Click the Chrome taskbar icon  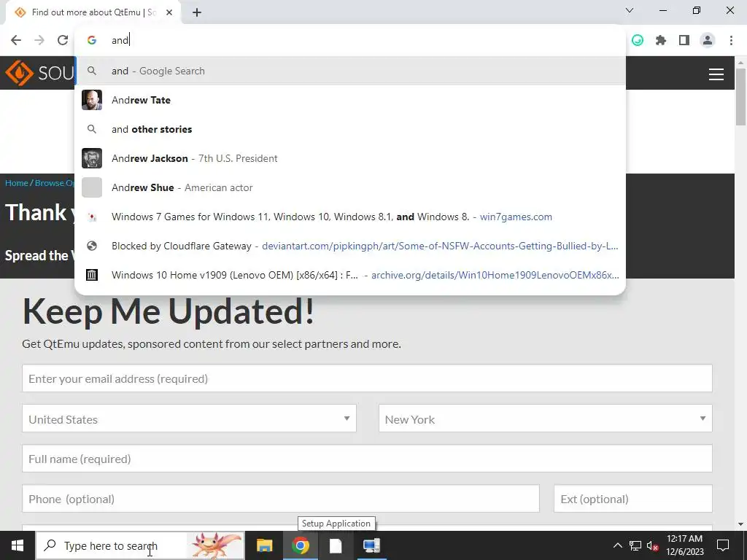300,545
